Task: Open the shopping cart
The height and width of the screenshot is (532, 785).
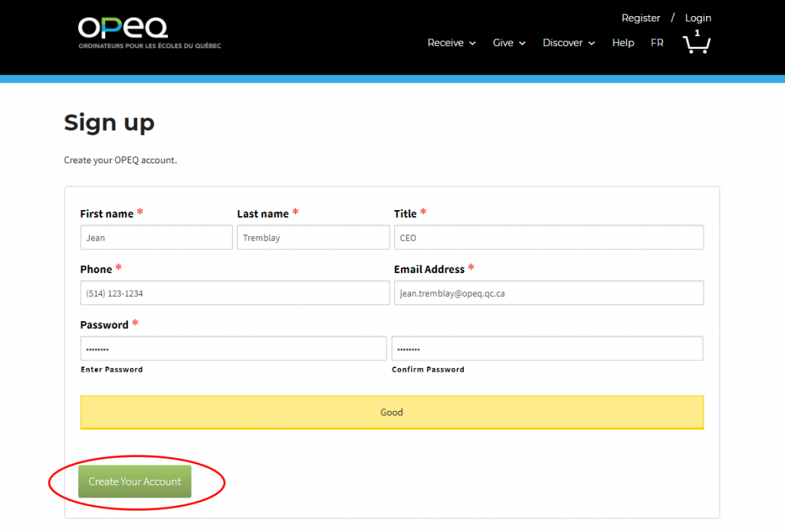Action: [696, 46]
